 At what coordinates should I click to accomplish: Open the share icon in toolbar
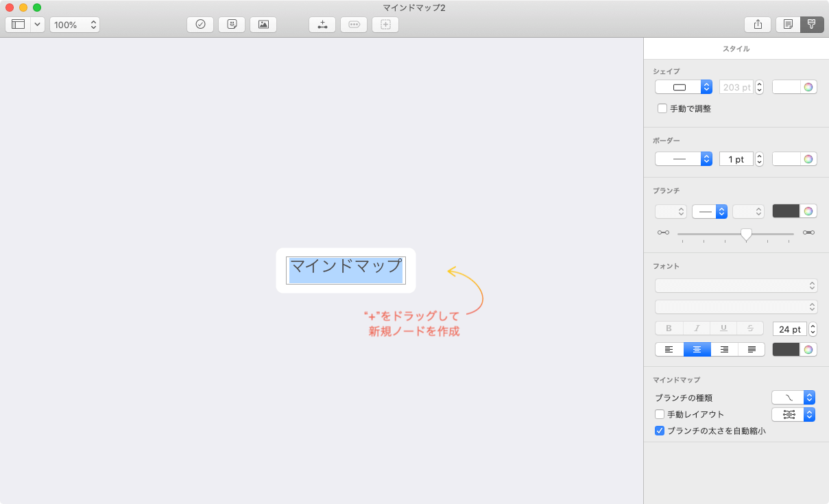tap(758, 24)
